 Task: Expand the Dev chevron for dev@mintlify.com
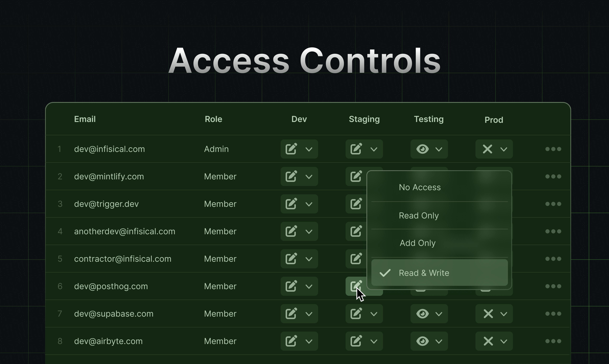pyautogui.click(x=309, y=177)
